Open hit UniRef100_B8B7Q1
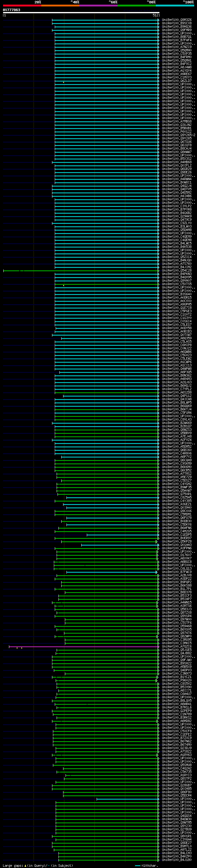This screenshot has height=868, width=197. coord(177,37)
